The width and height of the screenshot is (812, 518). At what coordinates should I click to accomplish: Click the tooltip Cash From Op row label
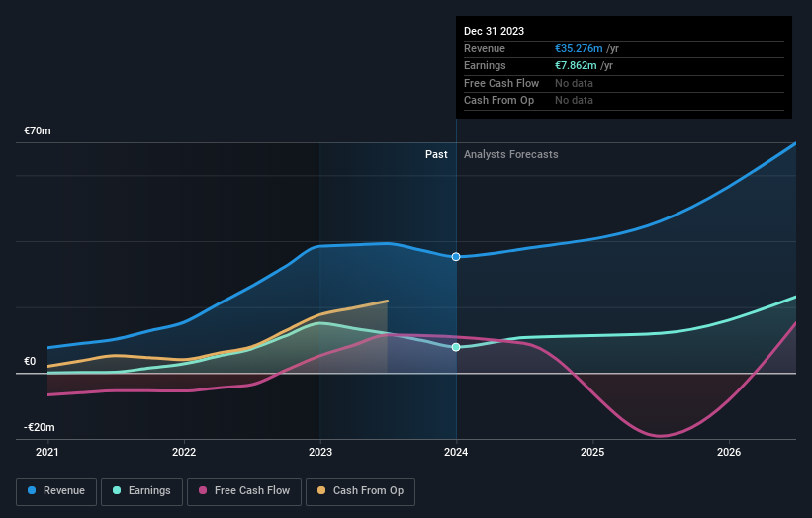tap(498, 101)
